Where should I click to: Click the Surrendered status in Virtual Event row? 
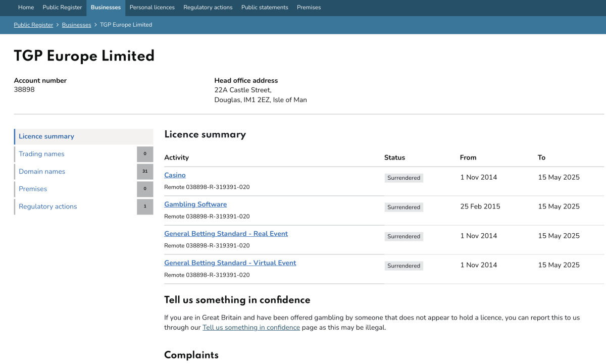pyautogui.click(x=403, y=266)
